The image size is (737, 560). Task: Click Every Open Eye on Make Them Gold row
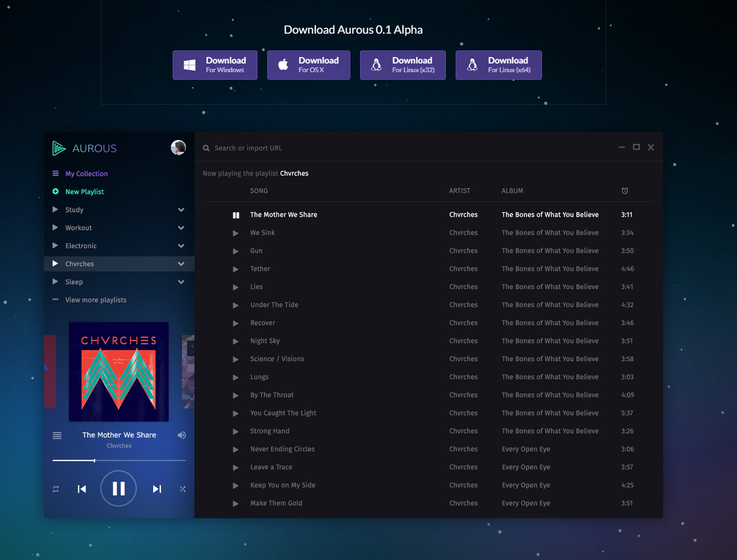[x=526, y=504]
